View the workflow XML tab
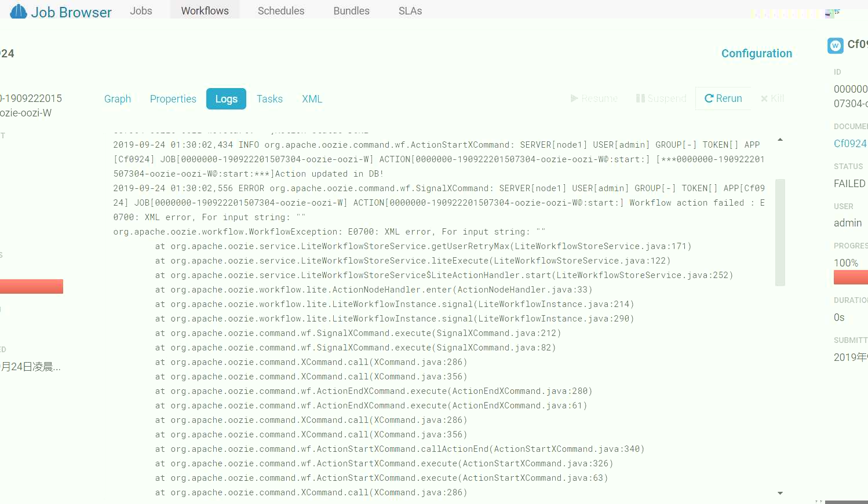The height and width of the screenshot is (504, 868). [x=312, y=99]
